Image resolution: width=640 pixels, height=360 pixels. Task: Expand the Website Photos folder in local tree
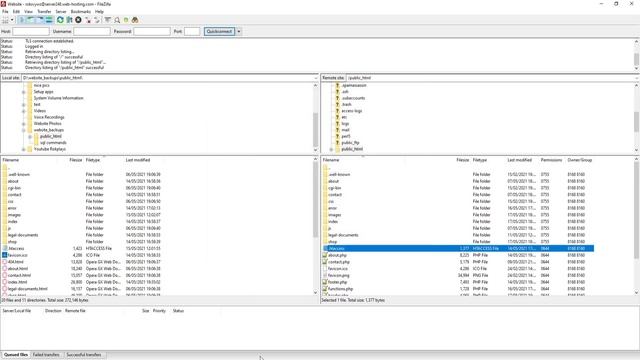pos(24,124)
